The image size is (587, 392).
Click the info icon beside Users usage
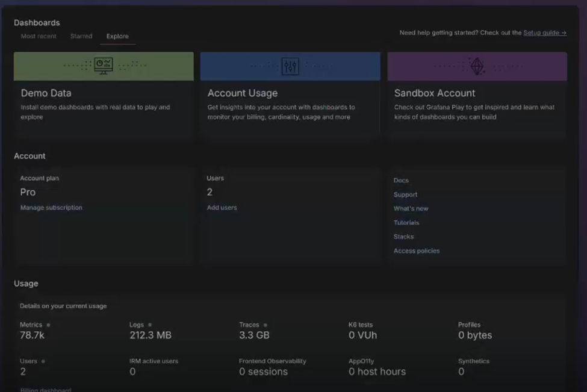point(43,361)
